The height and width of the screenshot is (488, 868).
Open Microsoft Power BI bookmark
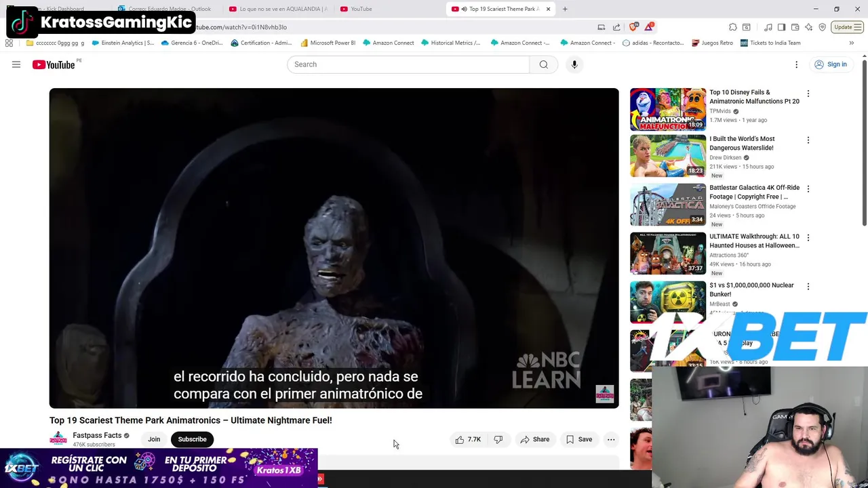pos(328,43)
